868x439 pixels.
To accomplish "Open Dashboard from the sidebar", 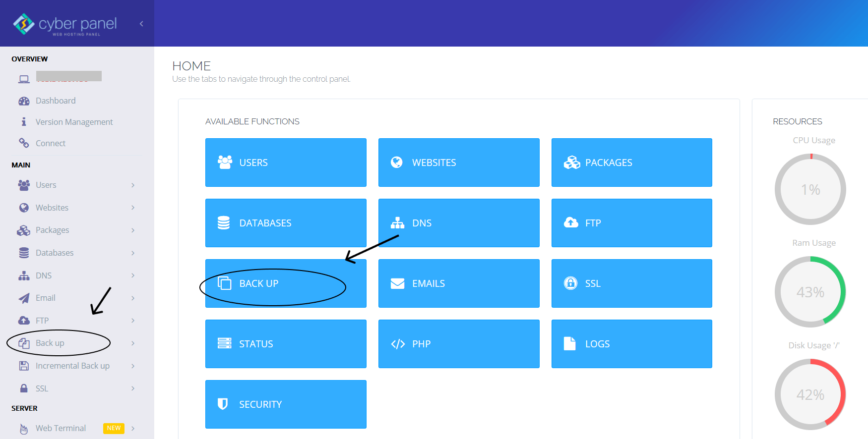I will [x=56, y=101].
